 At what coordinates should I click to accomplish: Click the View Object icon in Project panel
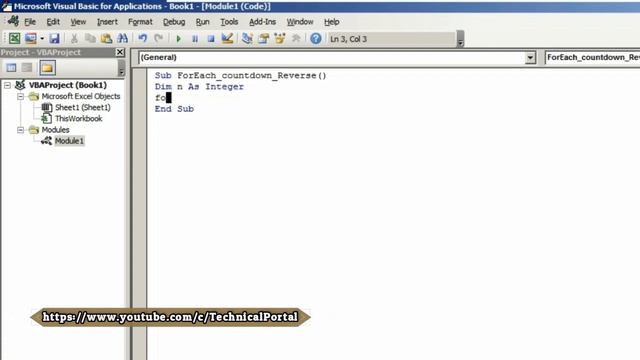click(27, 68)
